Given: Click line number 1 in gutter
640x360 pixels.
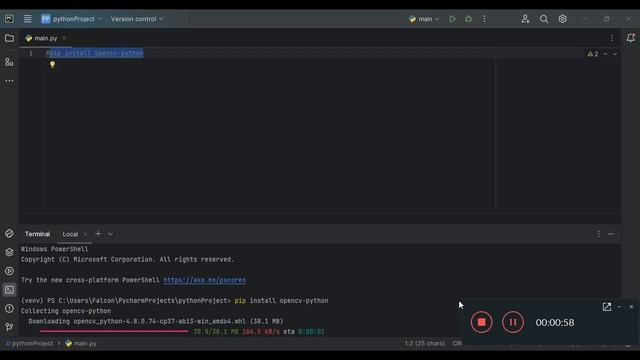Looking at the screenshot, I should click(30, 53).
